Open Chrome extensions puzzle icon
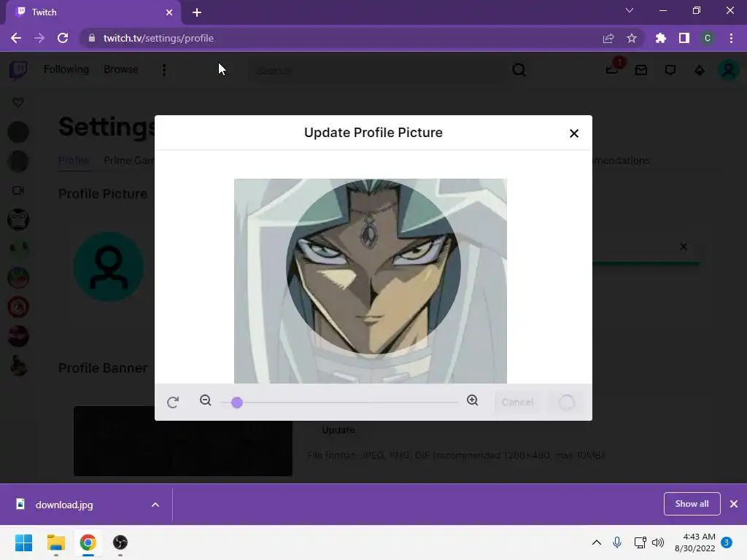The width and height of the screenshot is (747, 560). tap(661, 38)
